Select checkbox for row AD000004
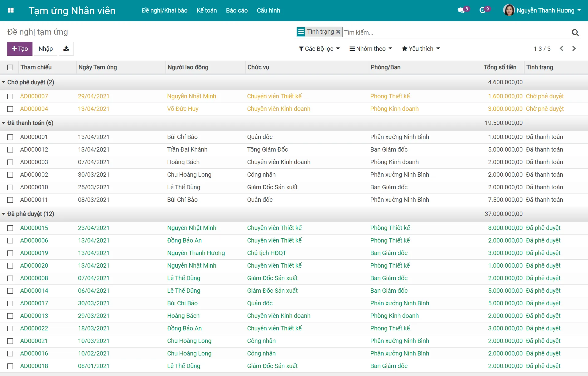The width and height of the screenshot is (588, 376). tap(10, 109)
